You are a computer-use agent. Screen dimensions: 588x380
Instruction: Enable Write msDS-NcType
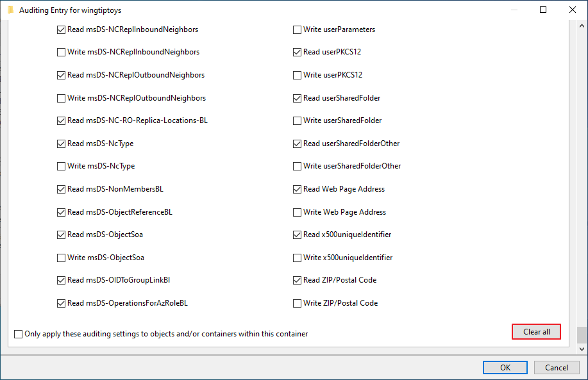61,166
